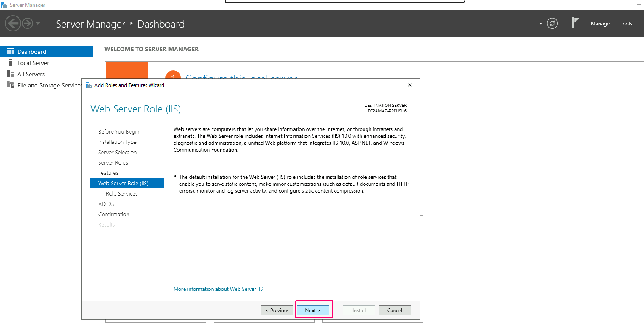Click Dashboard in the breadcrumb title
Image resolution: width=644 pixels, height=327 pixels.
pyautogui.click(x=161, y=24)
